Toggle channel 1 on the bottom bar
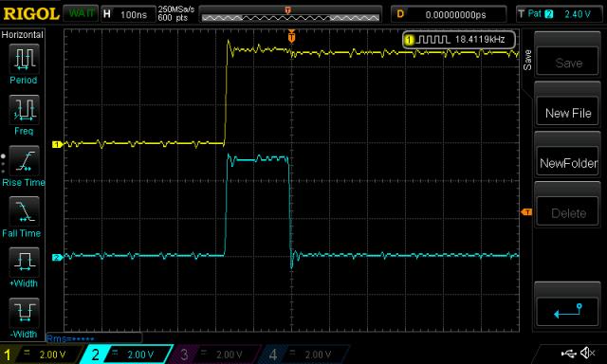 (x=41, y=355)
